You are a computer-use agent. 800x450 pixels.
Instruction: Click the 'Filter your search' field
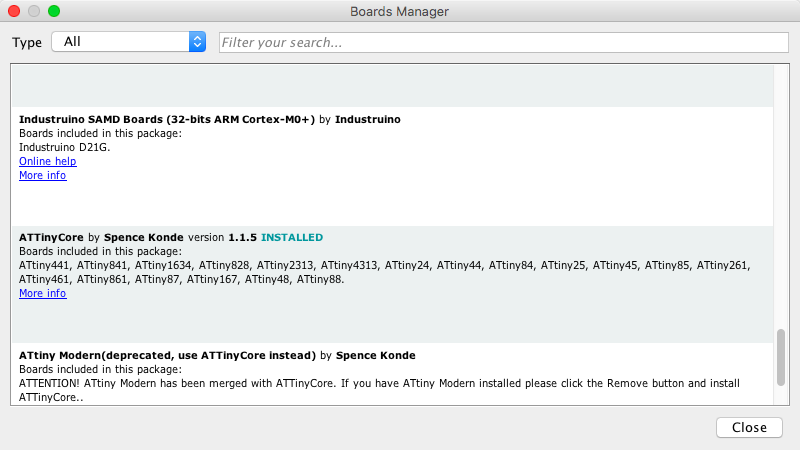(502, 43)
